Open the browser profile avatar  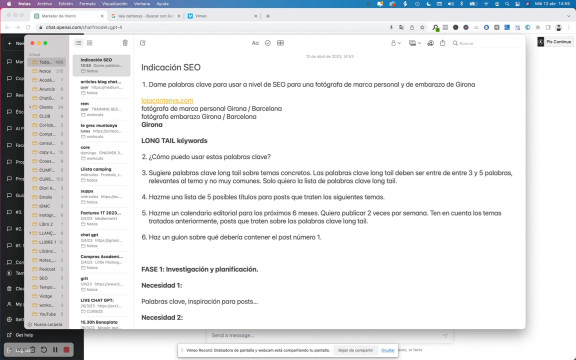tap(559, 27)
